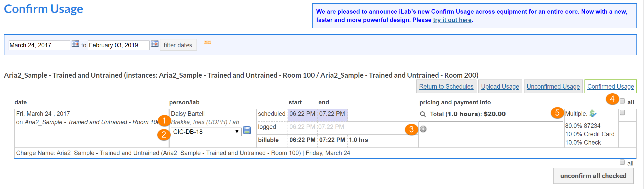
Task: Open the end date calendar picker icon
Action: click(x=155, y=43)
